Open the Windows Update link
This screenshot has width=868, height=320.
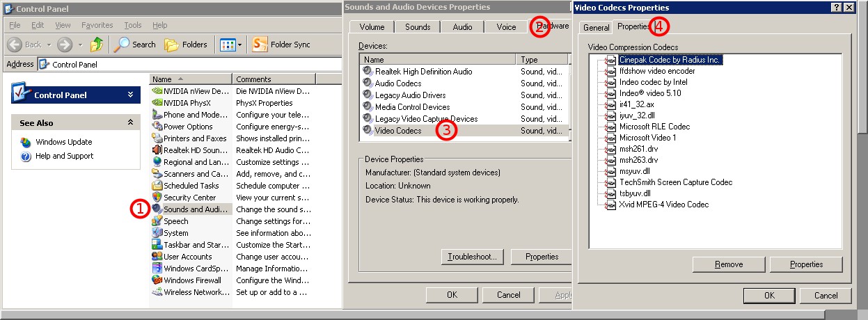(x=63, y=142)
